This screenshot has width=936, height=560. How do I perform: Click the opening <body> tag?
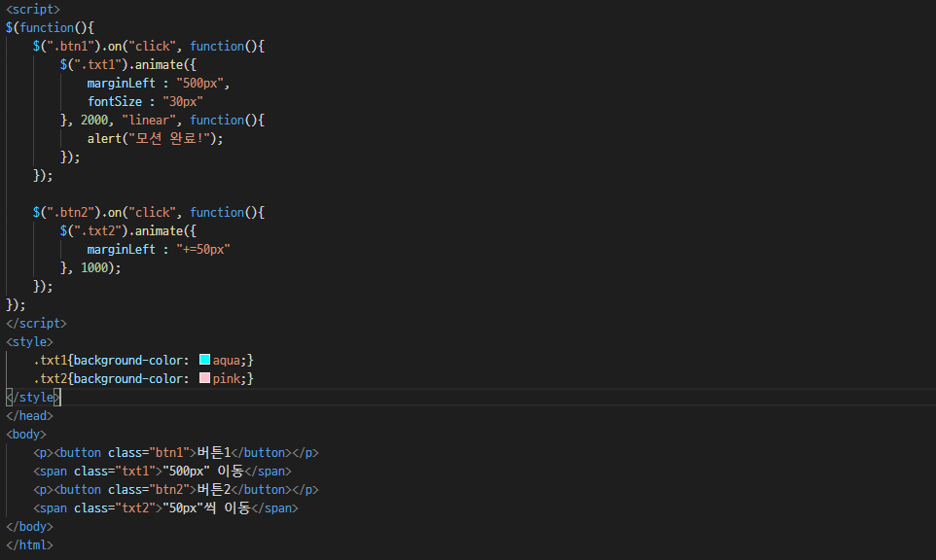(x=26, y=435)
